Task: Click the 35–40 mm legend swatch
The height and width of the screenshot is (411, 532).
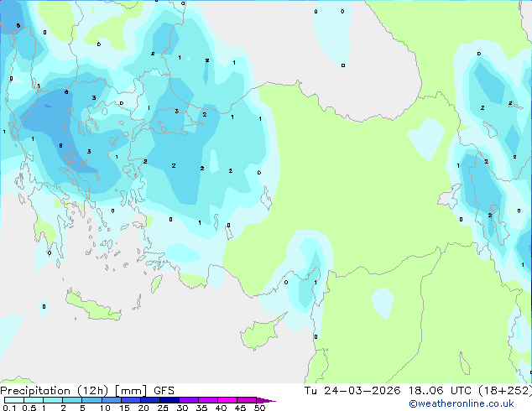Action: click(208, 400)
